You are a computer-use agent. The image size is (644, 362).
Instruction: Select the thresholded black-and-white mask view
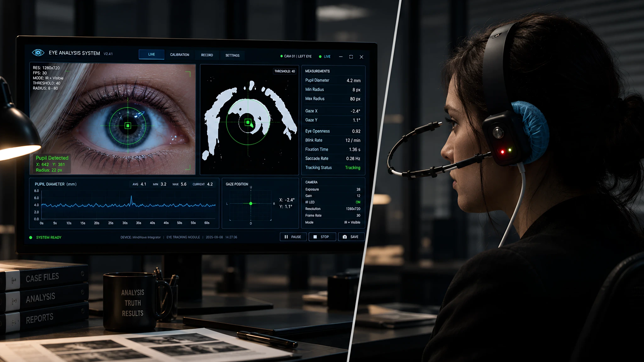click(x=249, y=120)
